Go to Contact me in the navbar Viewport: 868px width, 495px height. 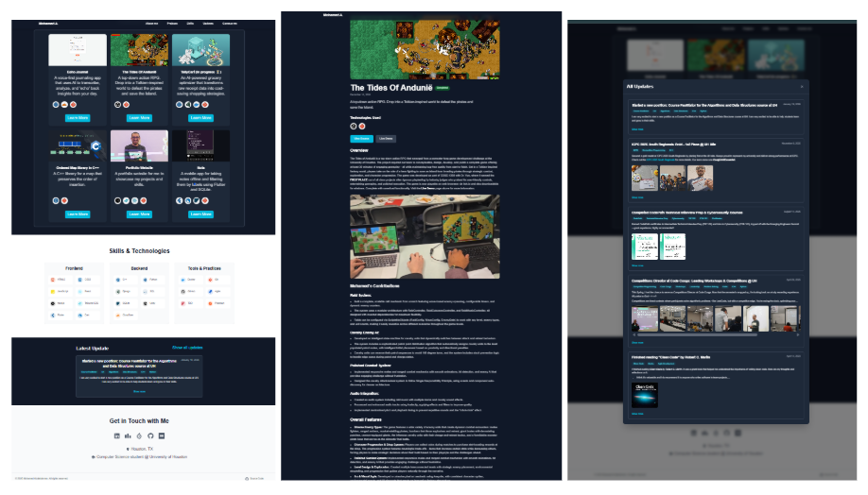[230, 22]
